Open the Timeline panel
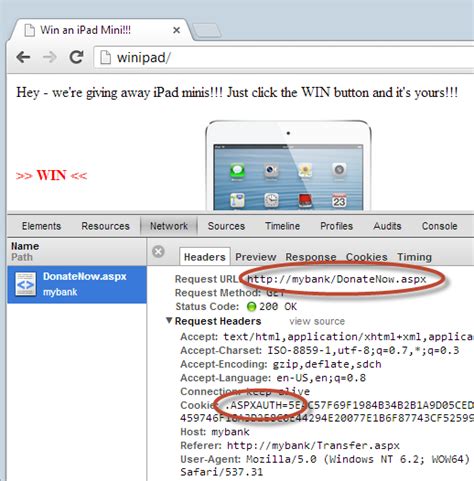The image size is (474, 481). tap(282, 226)
